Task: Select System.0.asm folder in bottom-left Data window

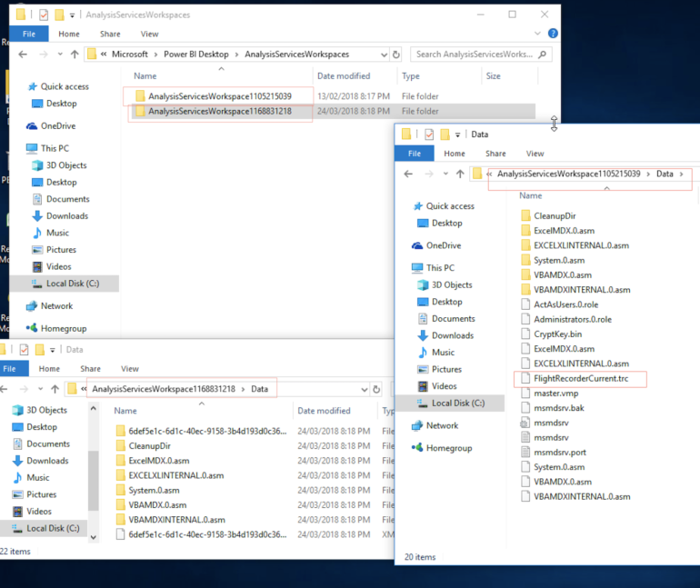Action: click(154, 490)
